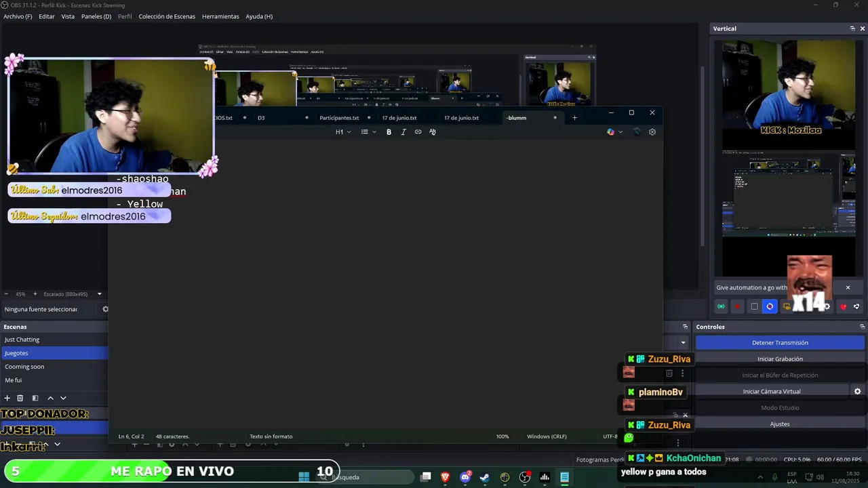Click green stream icon in Vertical panel
The image size is (868, 488).
tap(721, 306)
